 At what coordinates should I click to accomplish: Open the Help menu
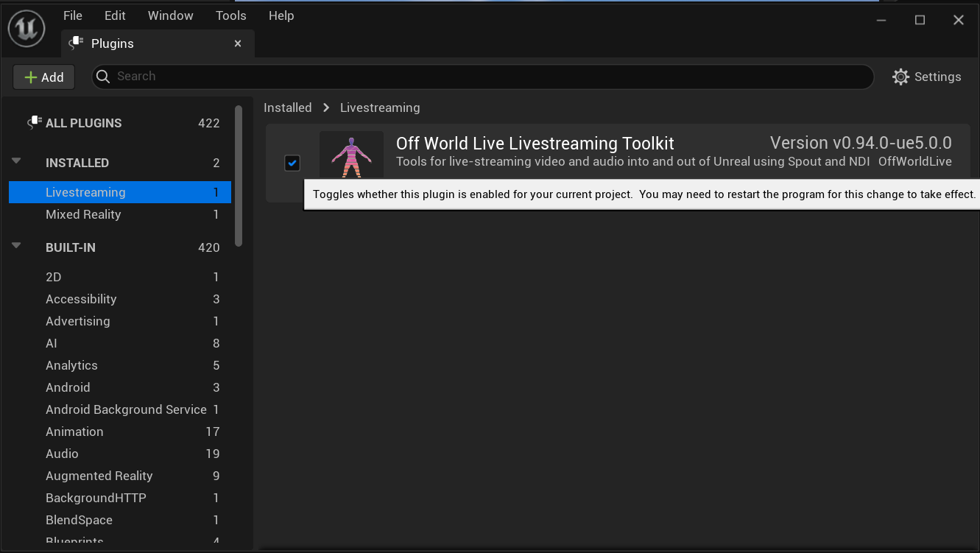[281, 15]
